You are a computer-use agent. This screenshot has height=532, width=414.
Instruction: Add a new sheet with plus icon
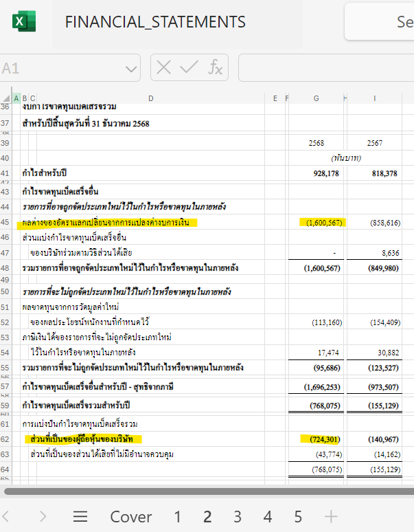[331, 517]
